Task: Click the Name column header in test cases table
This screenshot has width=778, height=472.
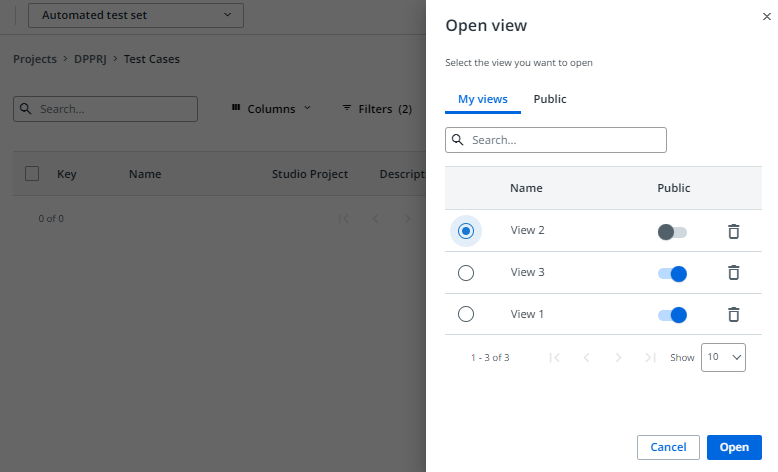Action: 145,174
